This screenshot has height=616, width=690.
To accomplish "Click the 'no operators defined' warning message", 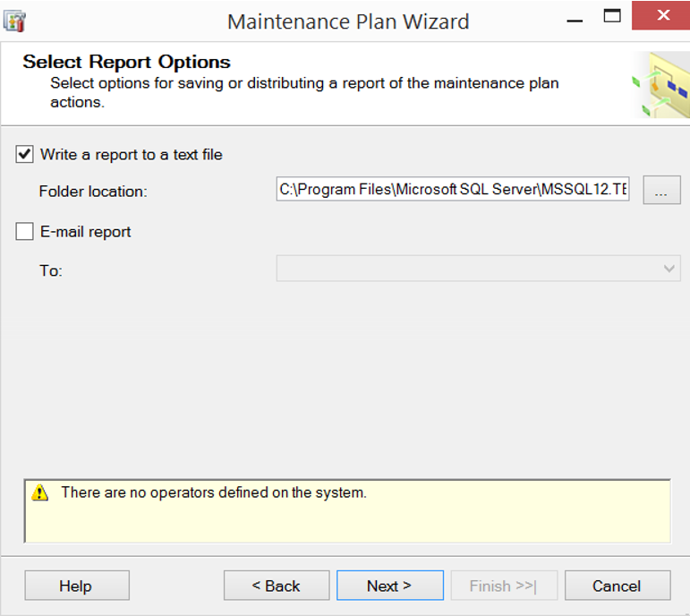I will click(214, 492).
